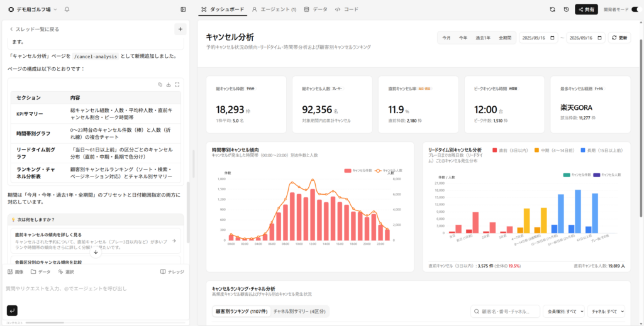This screenshot has height=326, width=644.
Task: Open the 2025/09/16 start date picker
Action: point(538,38)
